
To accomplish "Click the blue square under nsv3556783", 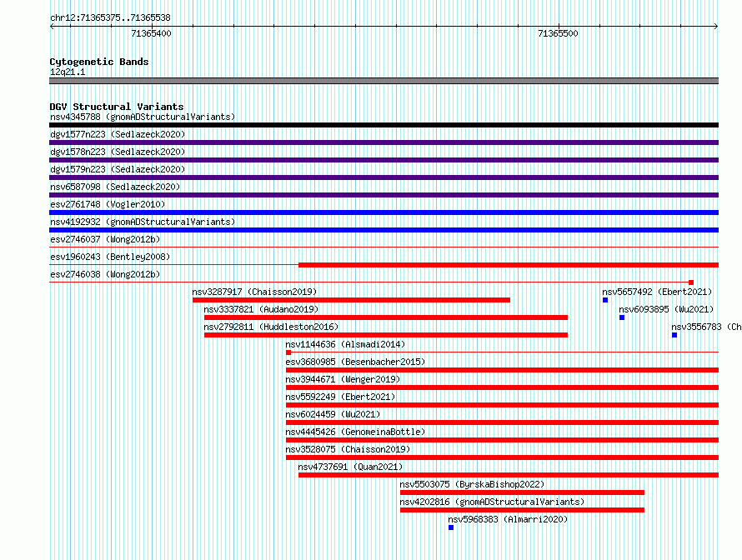I will (674, 335).
